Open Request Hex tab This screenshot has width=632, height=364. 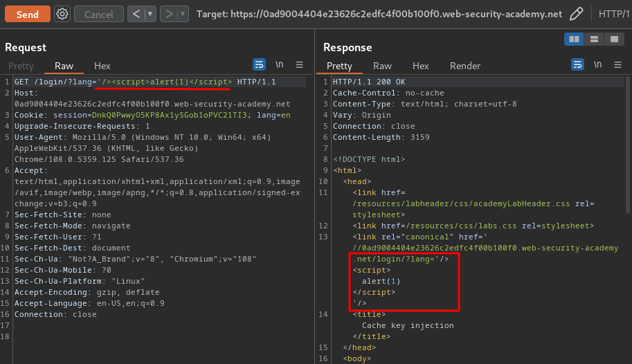coord(102,66)
